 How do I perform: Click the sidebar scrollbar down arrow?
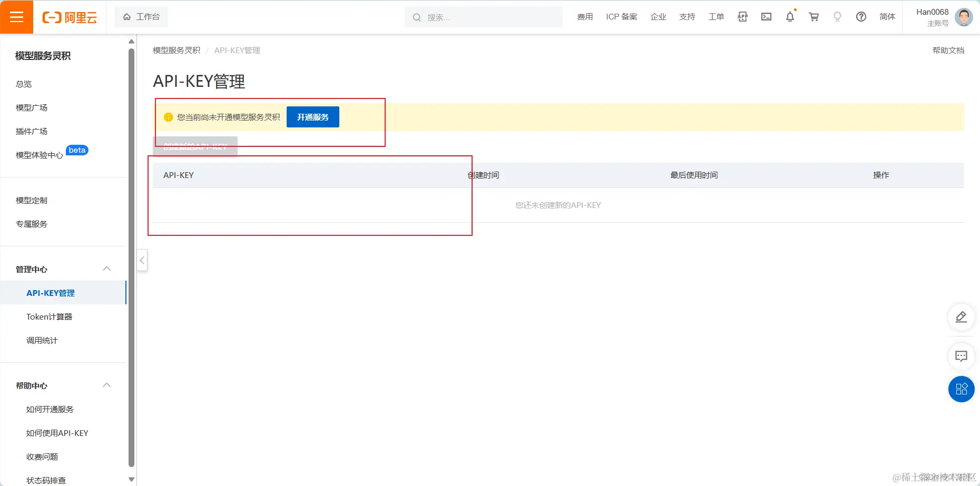132,479
